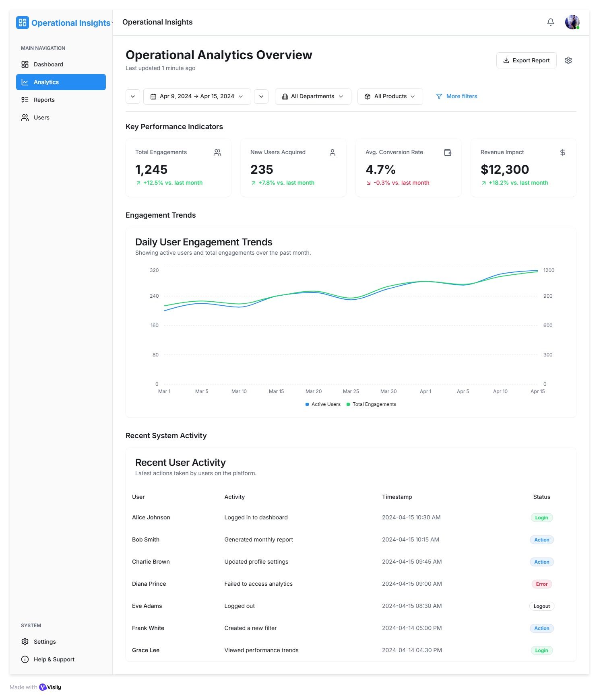Expand the All Departments dropdown
Image resolution: width=599 pixels, height=700 pixels.
313,97
